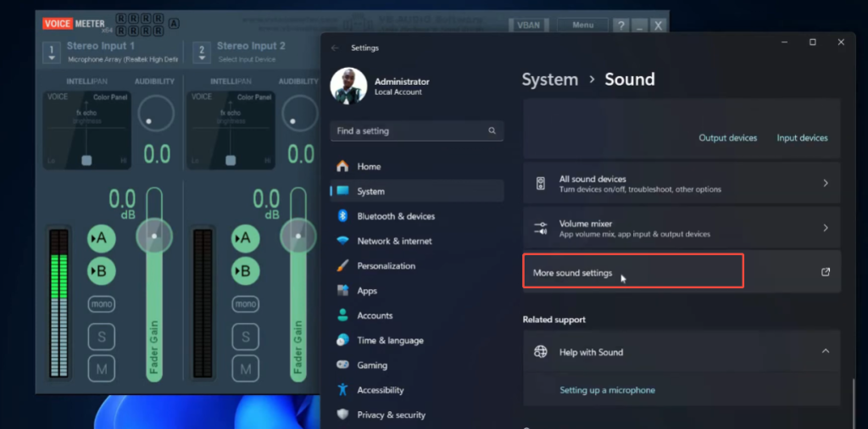Click the Bluetooth icon in sidebar
Viewport: 868px width, 429px height.
click(342, 216)
